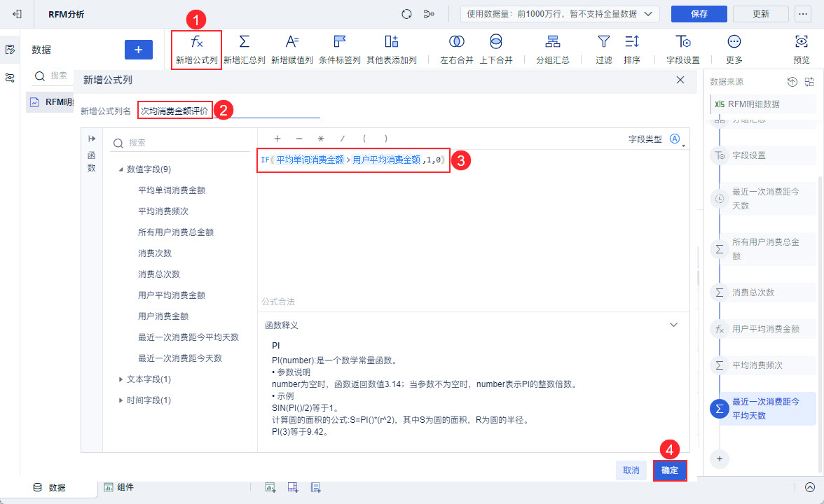The height and width of the screenshot is (504, 824).
Task: Open the top-right ellipsis menu
Action: coord(803,14)
